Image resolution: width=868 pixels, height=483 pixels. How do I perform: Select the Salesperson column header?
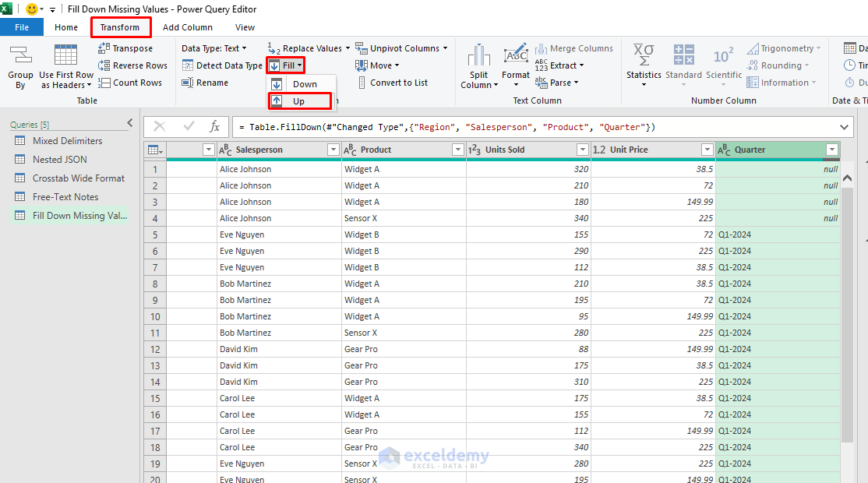click(x=279, y=150)
